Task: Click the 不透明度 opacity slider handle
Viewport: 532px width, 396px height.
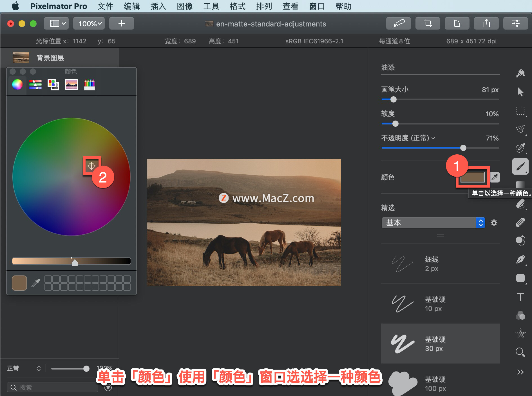Action: click(x=463, y=148)
